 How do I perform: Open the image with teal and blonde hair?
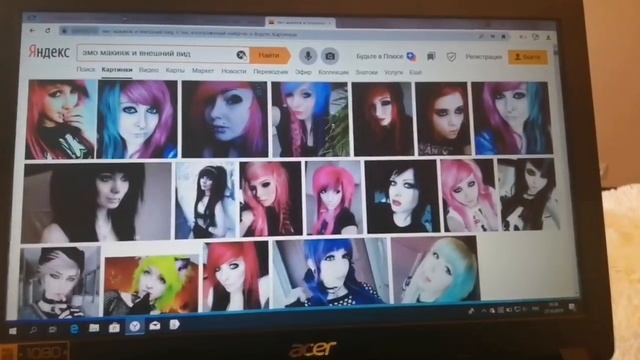pos(435,269)
